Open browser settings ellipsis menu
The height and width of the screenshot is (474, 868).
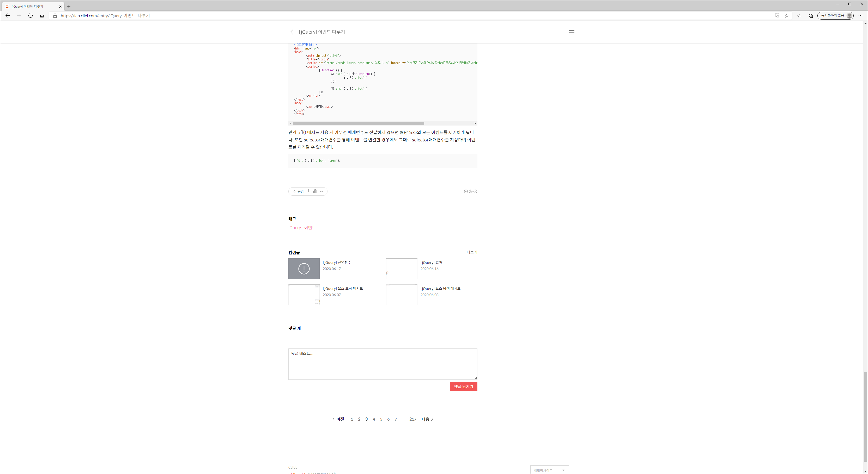click(860, 15)
